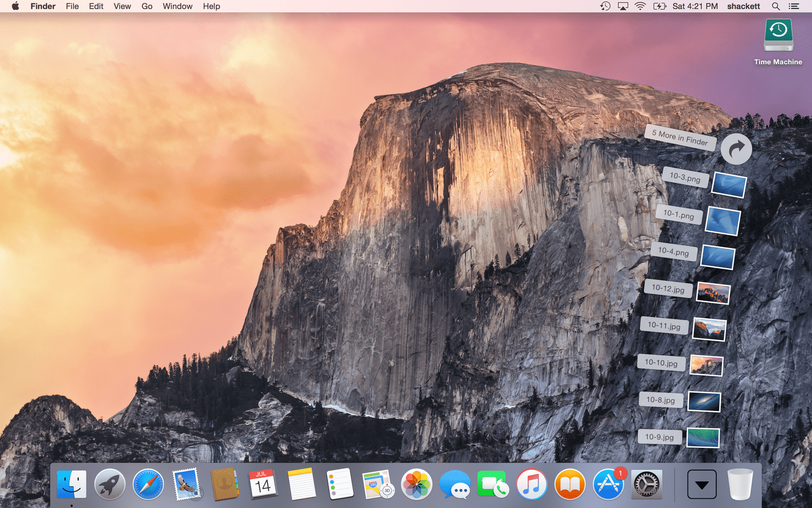Open Safari compass icon in Dock
This screenshot has height=508, width=812.
(148, 484)
